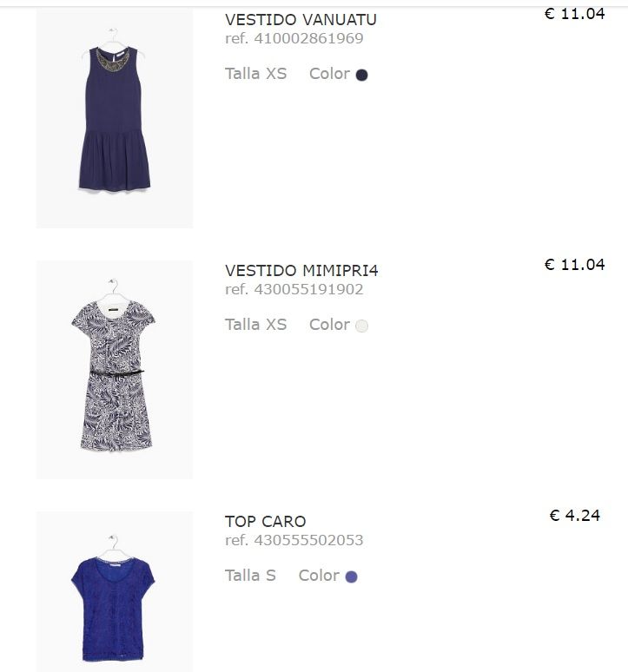Click Talla XS for Vestido Mimipri4
Viewport: 628px width, 672px height.
(256, 325)
